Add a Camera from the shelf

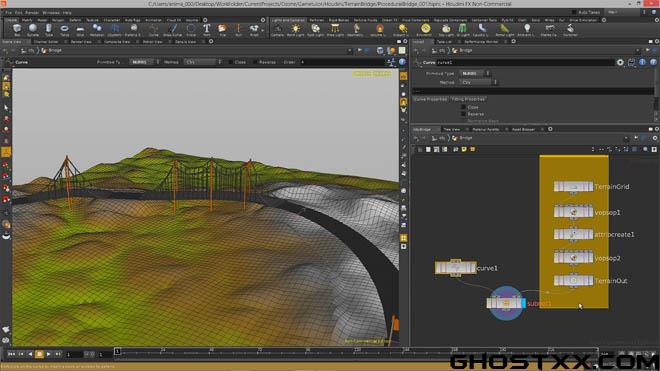pyautogui.click(x=277, y=29)
